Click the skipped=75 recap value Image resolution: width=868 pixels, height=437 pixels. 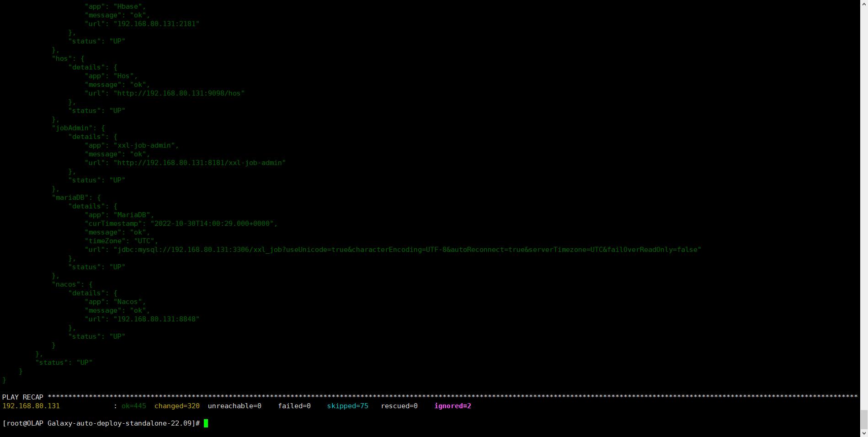click(347, 406)
